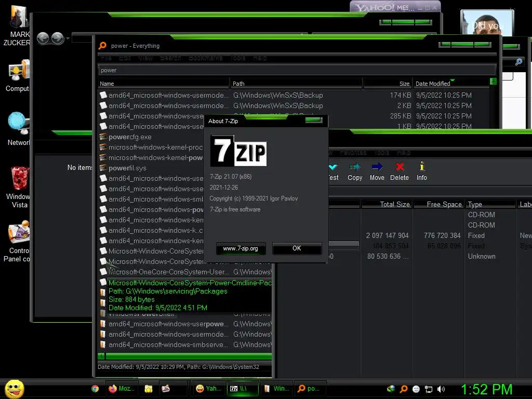Open Bookmarks menu in Everything window
The width and height of the screenshot is (532, 399).
[x=205, y=58]
